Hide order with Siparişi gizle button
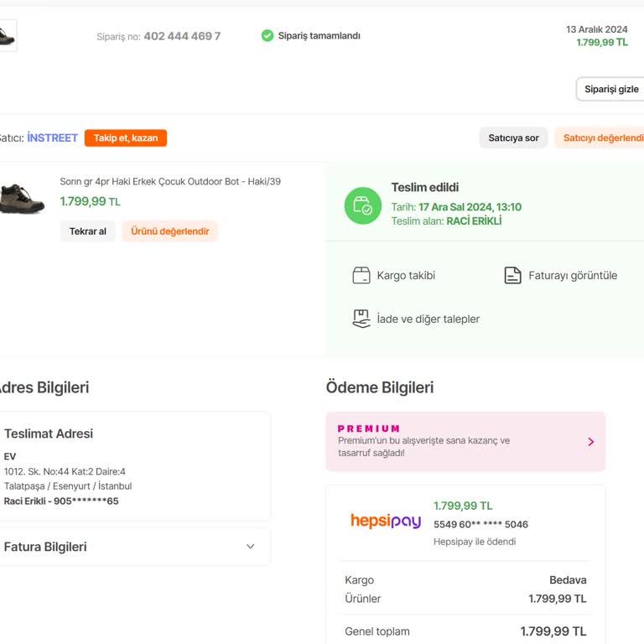This screenshot has height=644, width=644. [x=610, y=89]
